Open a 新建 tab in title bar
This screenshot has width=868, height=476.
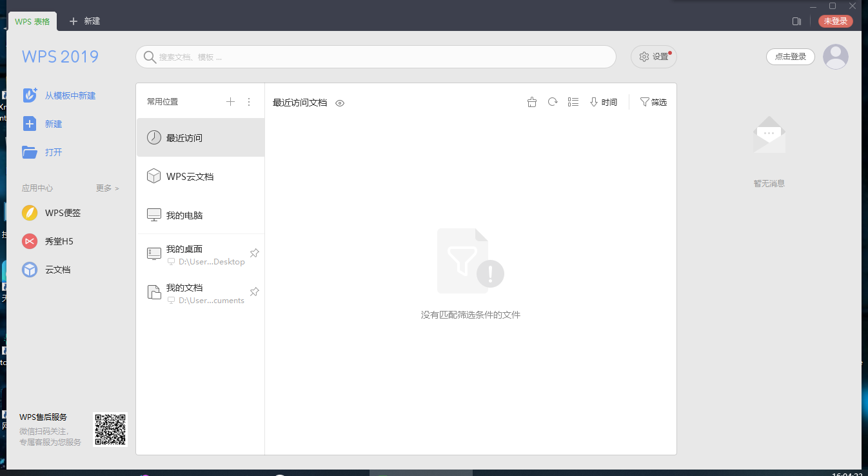coord(85,21)
